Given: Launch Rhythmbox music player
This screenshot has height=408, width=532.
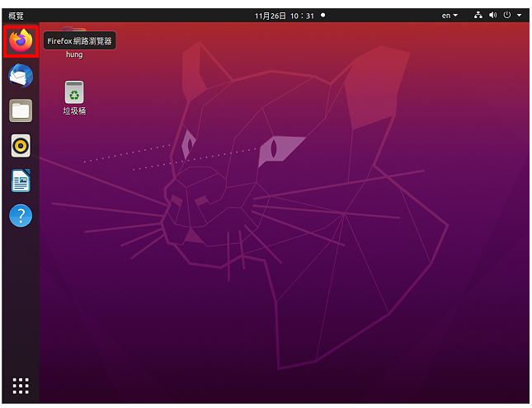Looking at the screenshot, I should point(21,146).
